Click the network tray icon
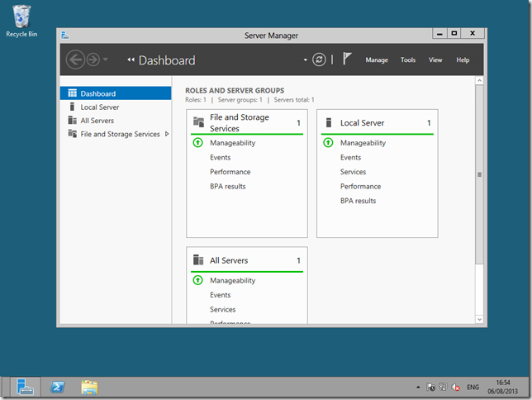Image resolution: width=532 pixels, height=400 pixels. coord(443,387)
